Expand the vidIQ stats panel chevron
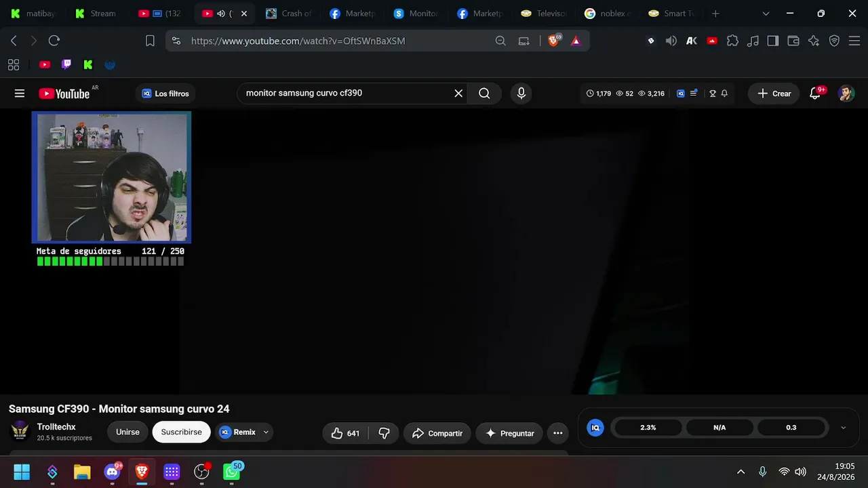The height and width of the screenshot is (488, 868). [x=844, y=428]
